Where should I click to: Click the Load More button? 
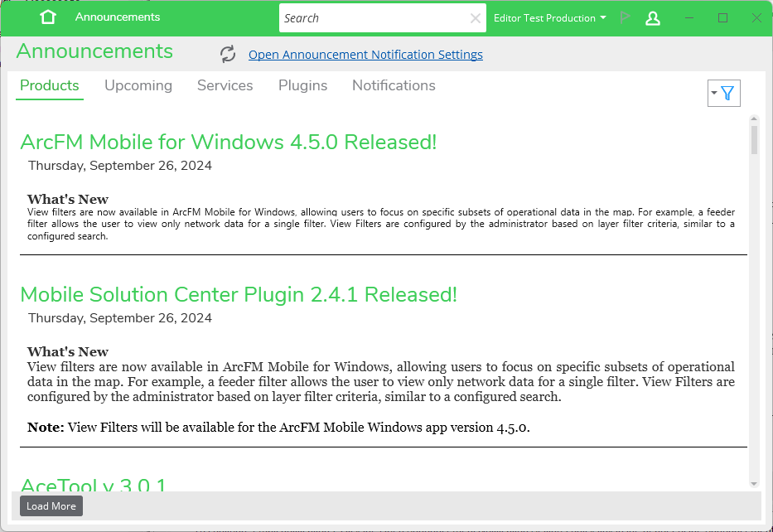point(51,505)
